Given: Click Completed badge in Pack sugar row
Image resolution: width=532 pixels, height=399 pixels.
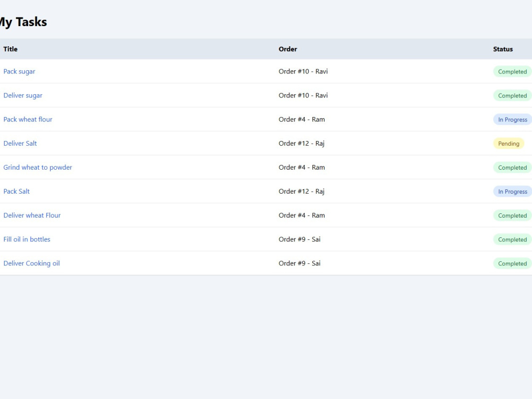Looking at the screenshot, I should (512, 72).
